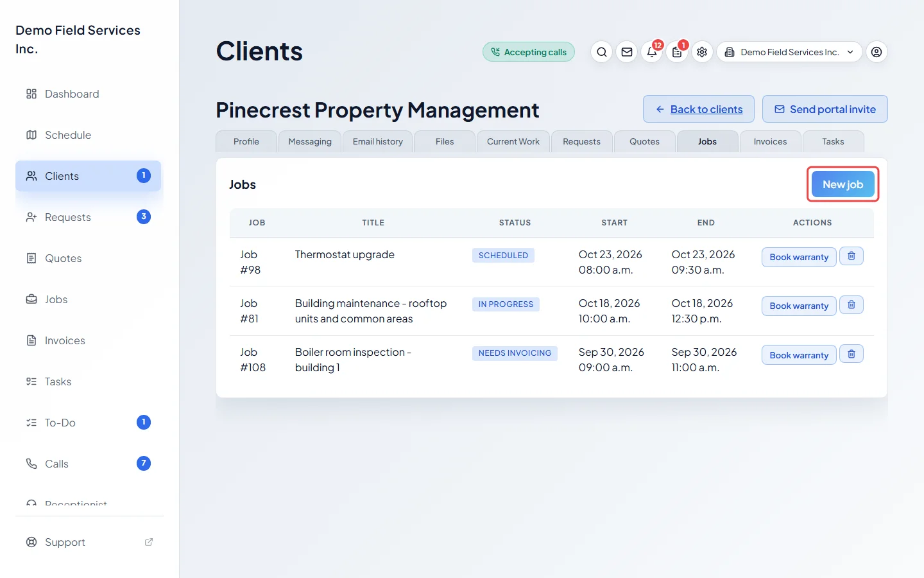Open Requests in the sidebar
924x578 pixels.
click(x=89, y=217)
